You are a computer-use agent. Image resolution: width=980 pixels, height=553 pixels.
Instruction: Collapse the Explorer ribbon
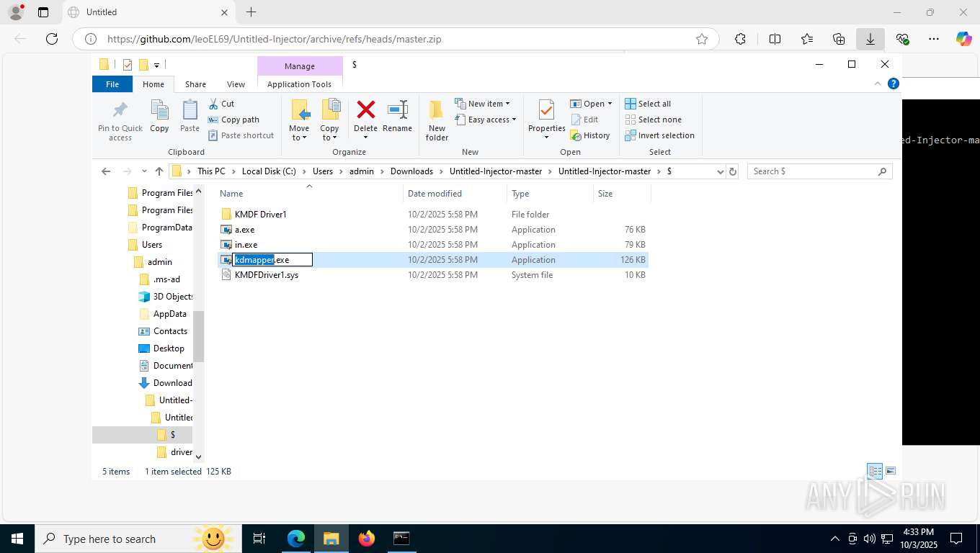pos(878,84)
